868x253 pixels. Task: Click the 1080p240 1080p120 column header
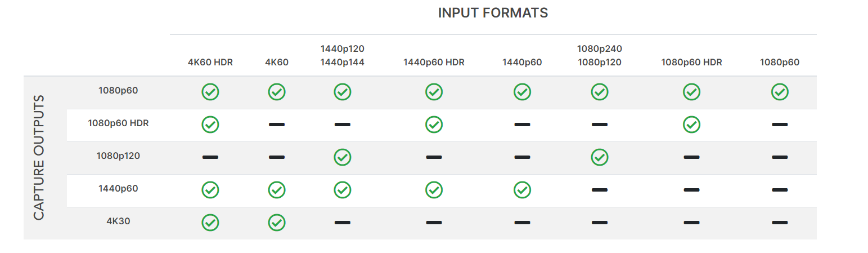pos(600,55)
